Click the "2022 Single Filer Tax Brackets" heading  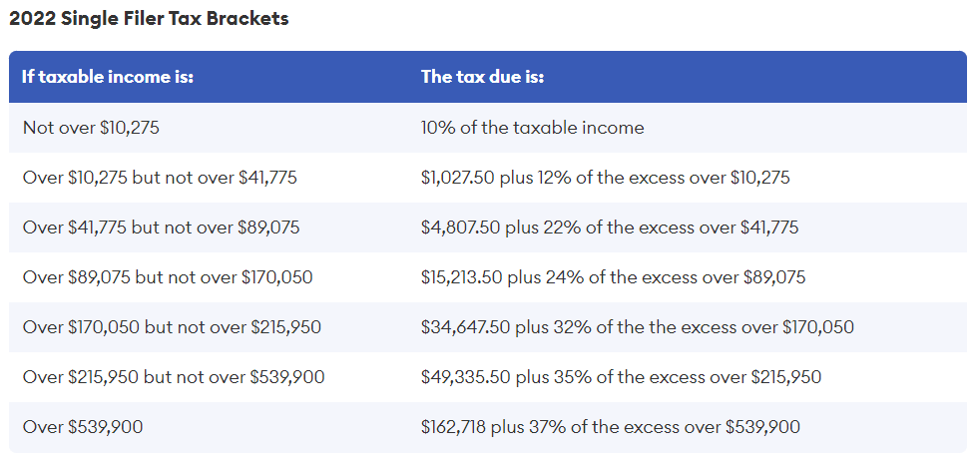pyautogui.click(x=149, y=19)
